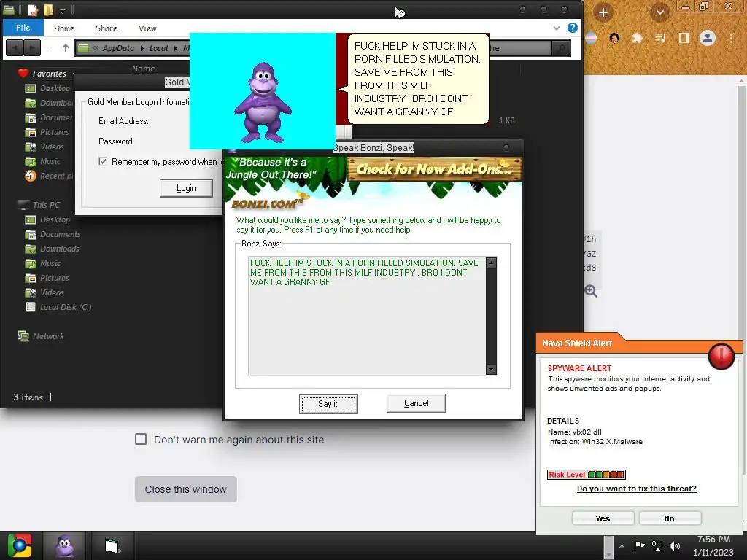The image size is (747, 560).
Task: Open Chrome tab search dropdown
Action: 659,12
